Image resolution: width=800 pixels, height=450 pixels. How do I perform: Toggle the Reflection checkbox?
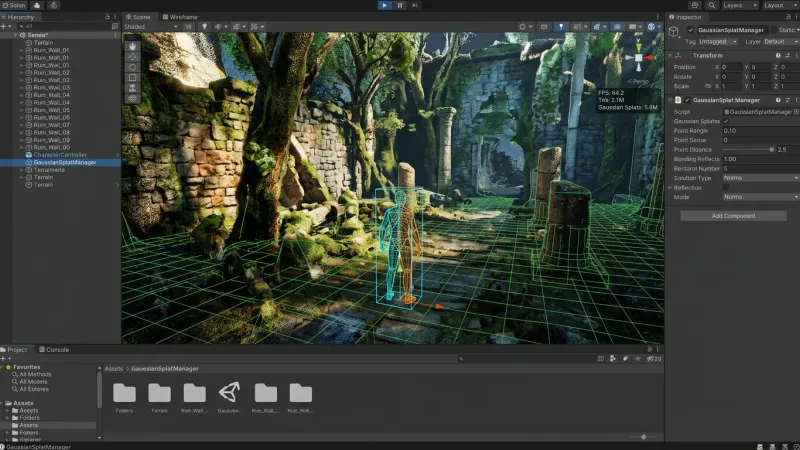pos(726,187)
